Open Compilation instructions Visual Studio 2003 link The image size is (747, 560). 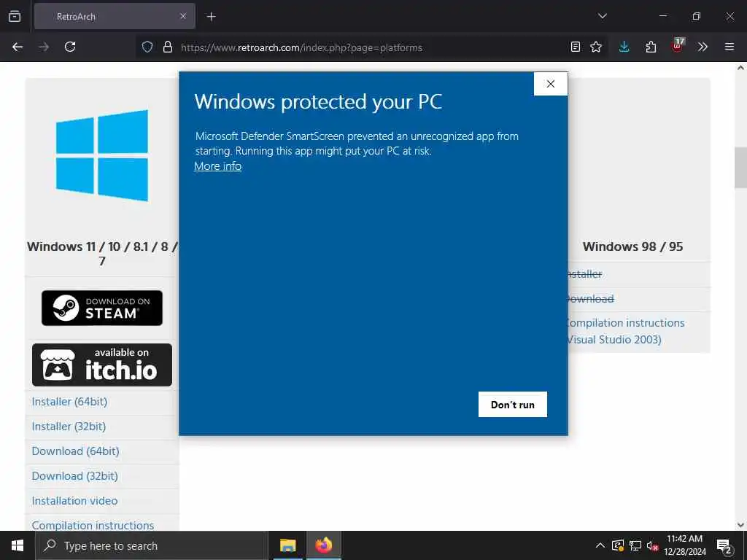(x=625, y=331)
